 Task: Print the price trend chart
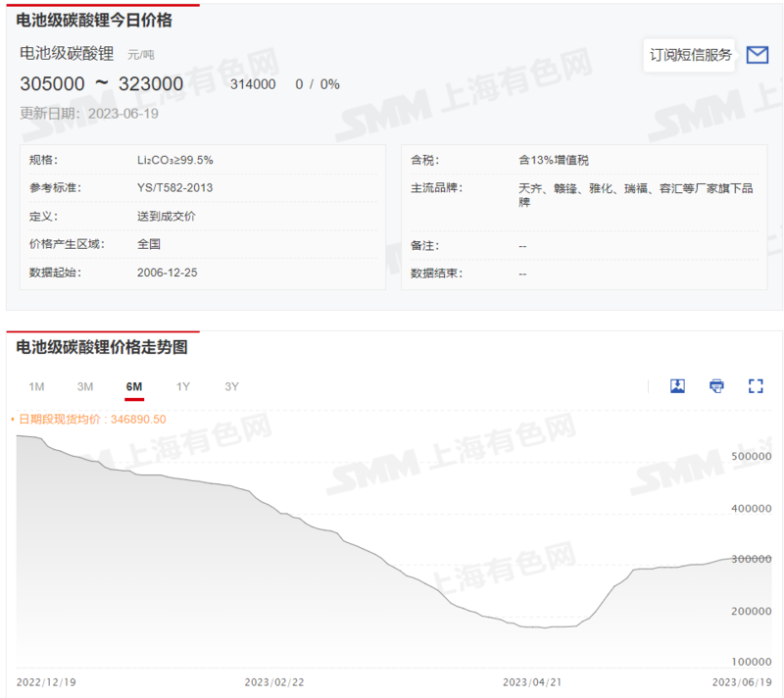pos(716,386)
